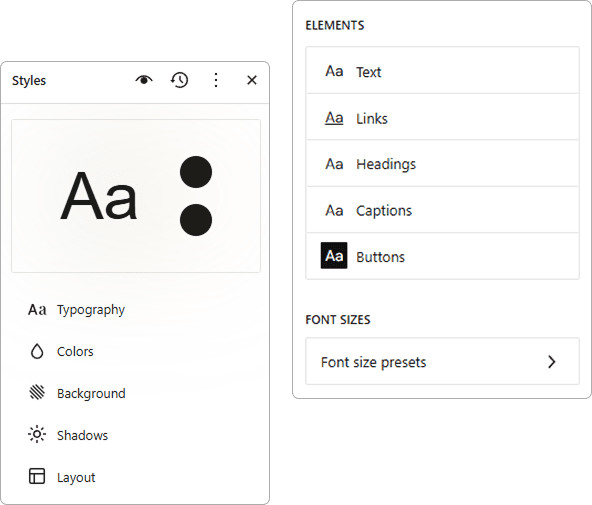Open the three-dot options menu

click(216, 80)
